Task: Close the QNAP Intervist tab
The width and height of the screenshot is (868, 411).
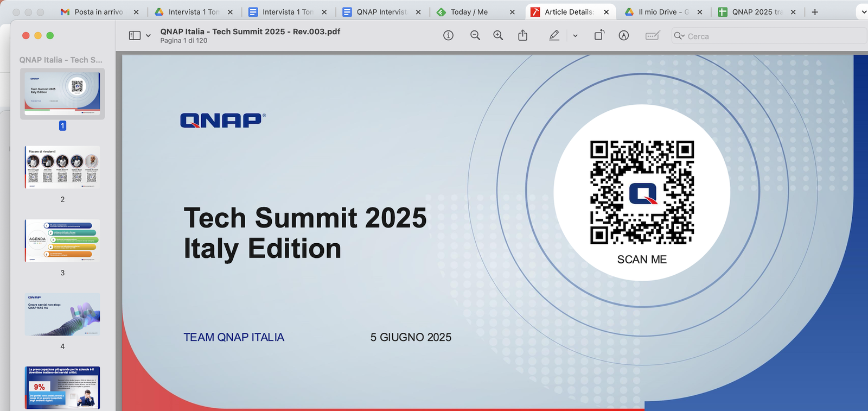Action: tap(418, 12)
